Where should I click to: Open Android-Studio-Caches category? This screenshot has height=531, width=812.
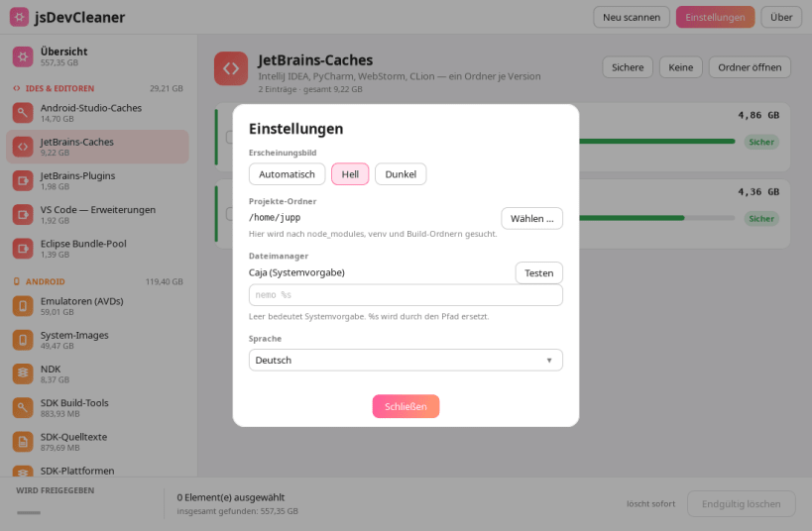(97, 112)
